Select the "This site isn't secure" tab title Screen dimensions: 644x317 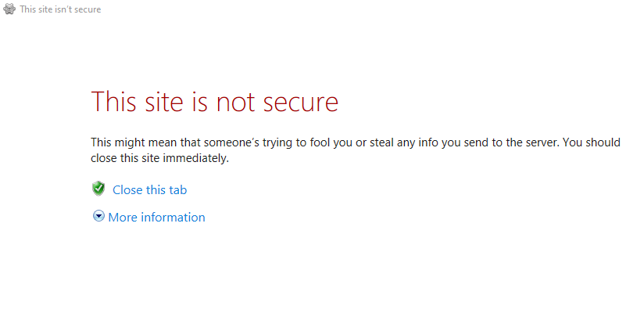click(x=60, y=9)
